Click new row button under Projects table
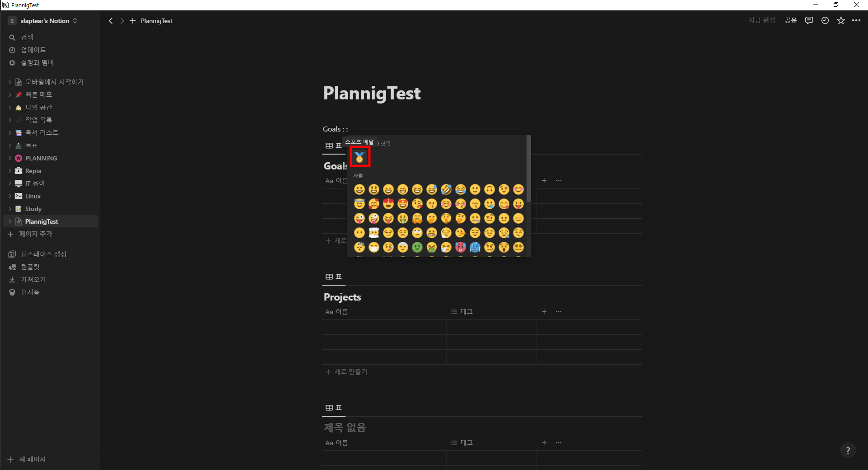The height and width of the screenshot is (470, 868). coord(346,372)
